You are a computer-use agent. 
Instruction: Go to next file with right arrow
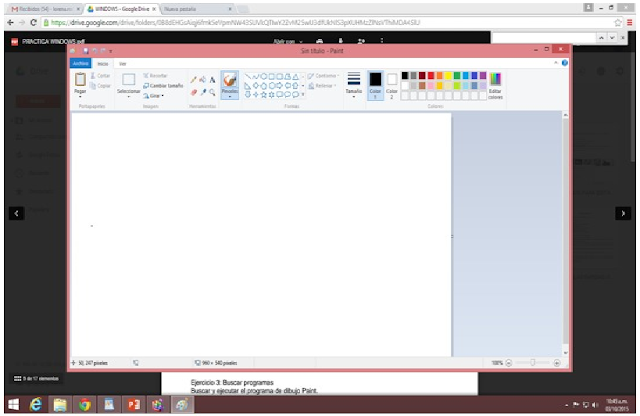pyautogui.click(x=623, y=213)
